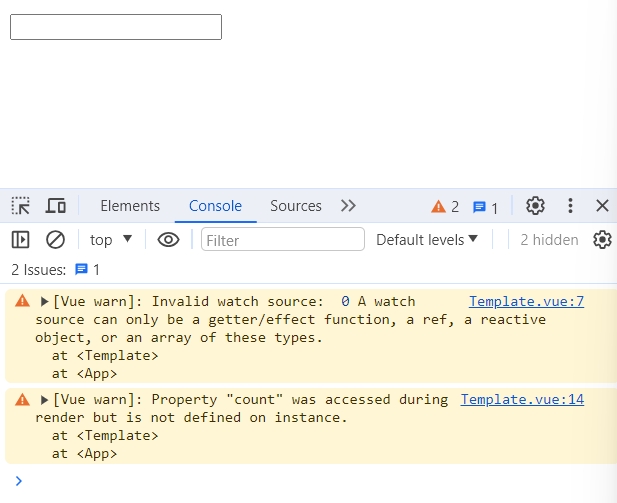This screenshot has height=503, width=617.
Task: Clear the console with the circle-slash icon
Action: [x=55, y=240]
